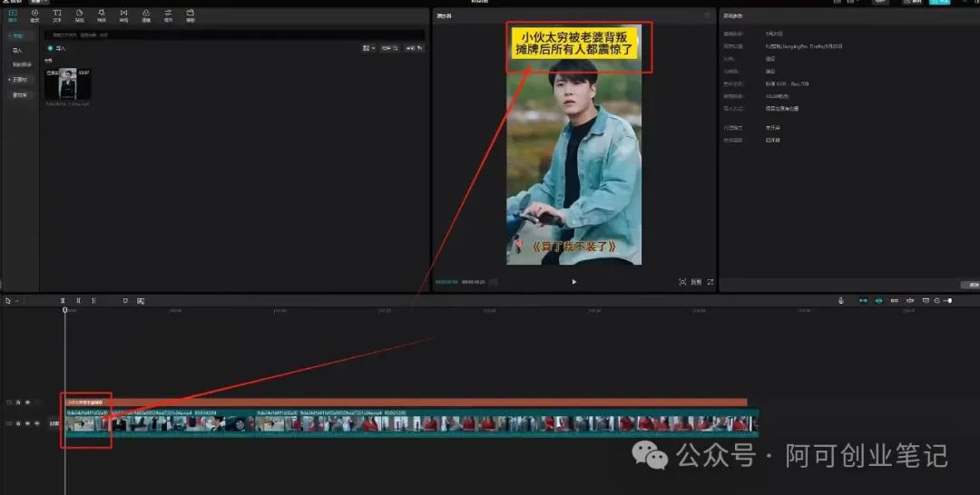Click the 标准 SDR - Rec.709 value
The height and width of the screenshot is (495, 980).
[787, 83]
